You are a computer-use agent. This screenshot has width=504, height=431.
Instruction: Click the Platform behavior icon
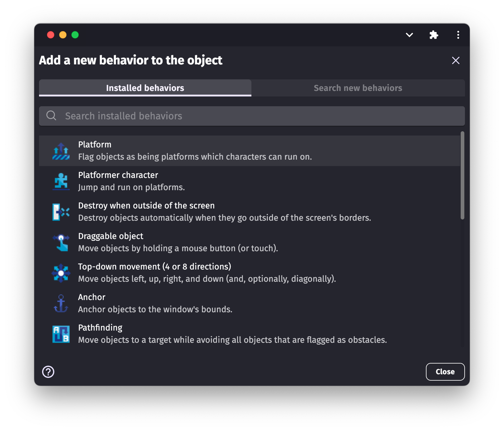tap(61, 151)
